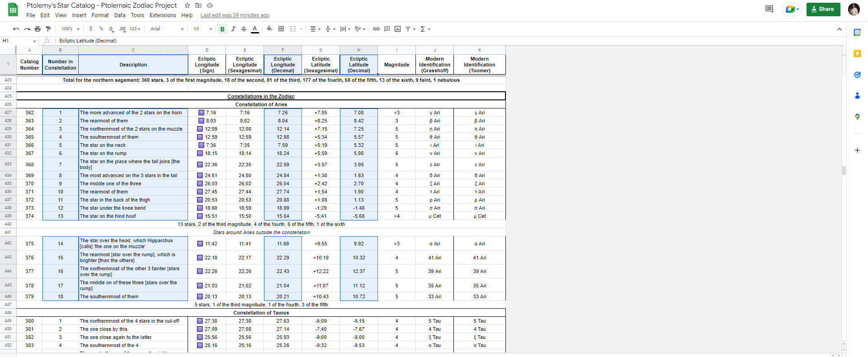Open horizontal align dropdown
This screenshot has height=357, width=868.
[315, 29]
